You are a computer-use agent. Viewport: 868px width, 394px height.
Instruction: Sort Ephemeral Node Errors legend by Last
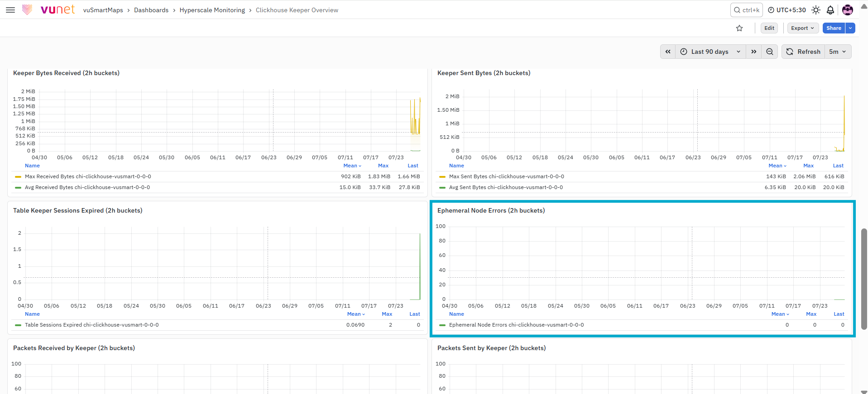click(839, 314)
